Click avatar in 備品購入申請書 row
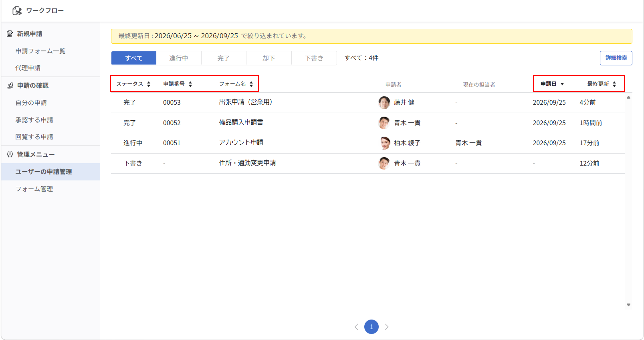Image resolution: width=644 pixels, height=340 pixels. point(384,123)
